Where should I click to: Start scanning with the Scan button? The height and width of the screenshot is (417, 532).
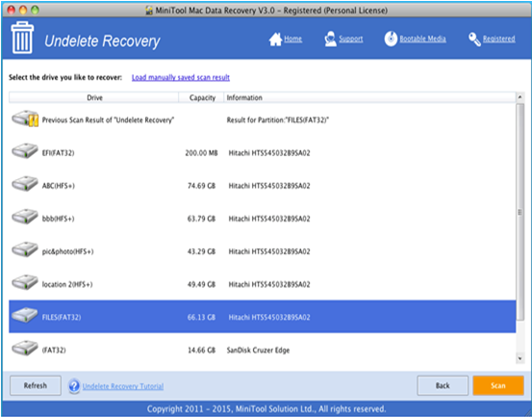click(x=498, y=385)
